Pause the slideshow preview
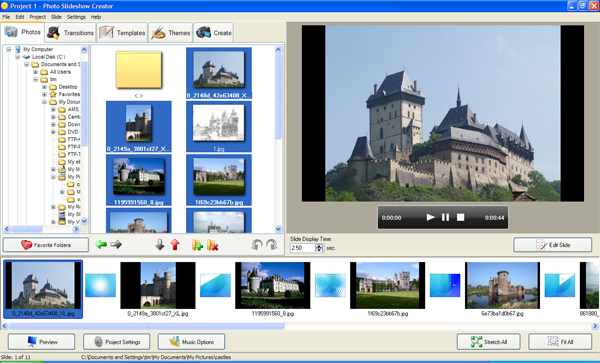The image size is (600, 363). [445, 217]
